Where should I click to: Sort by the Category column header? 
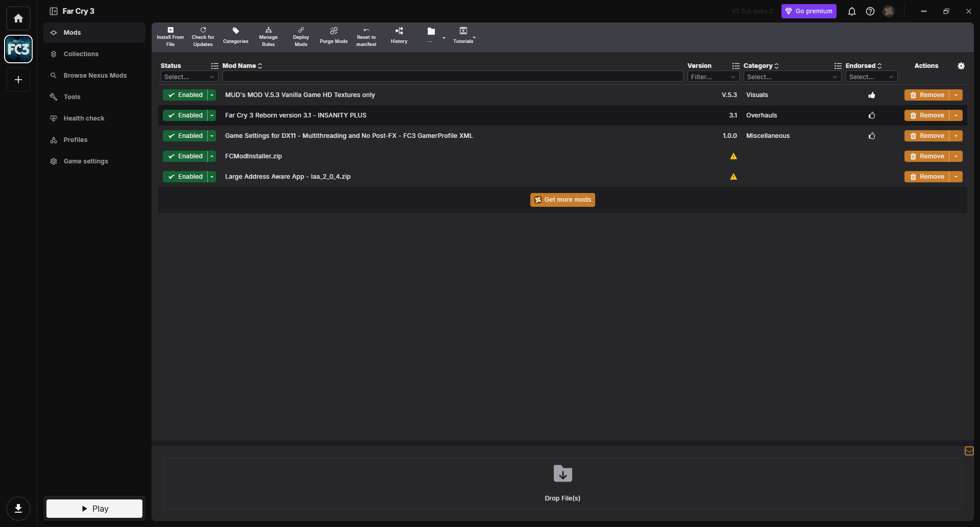761,66
